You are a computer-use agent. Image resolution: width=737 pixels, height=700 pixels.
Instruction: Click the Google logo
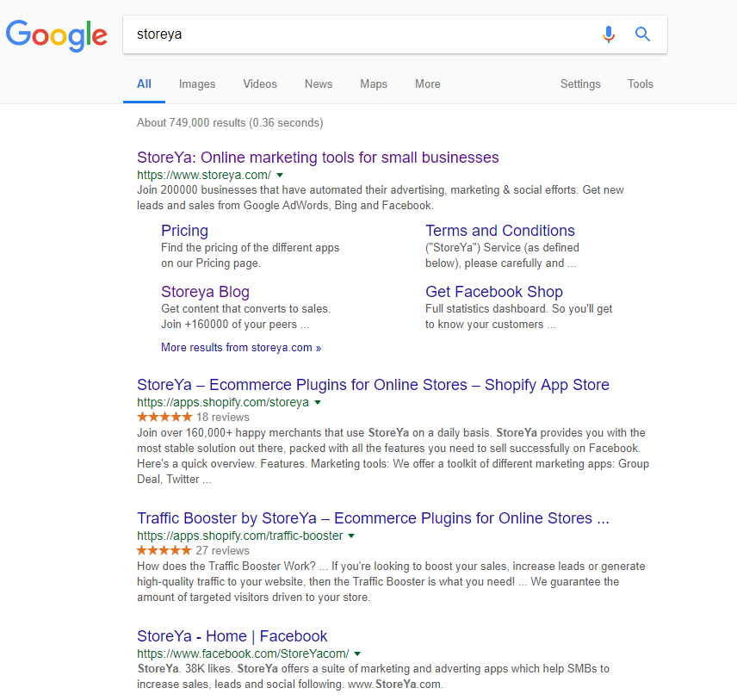[57, 34]
